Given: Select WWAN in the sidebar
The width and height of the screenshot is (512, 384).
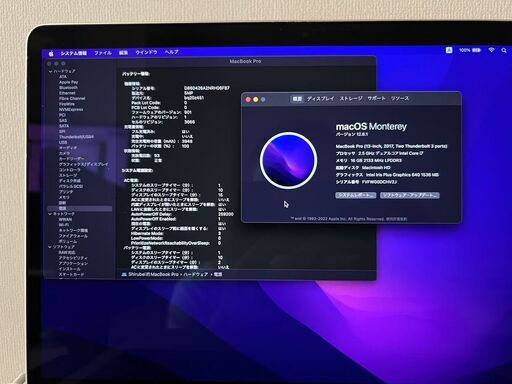Looking at the screenshot, I should (x=65, y=219).
